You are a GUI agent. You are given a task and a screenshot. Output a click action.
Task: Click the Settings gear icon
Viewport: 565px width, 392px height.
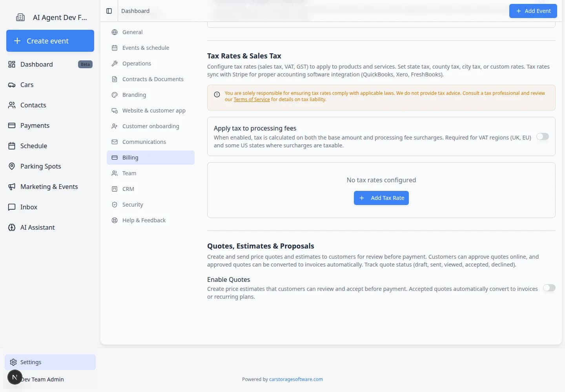tap(13, 362)
